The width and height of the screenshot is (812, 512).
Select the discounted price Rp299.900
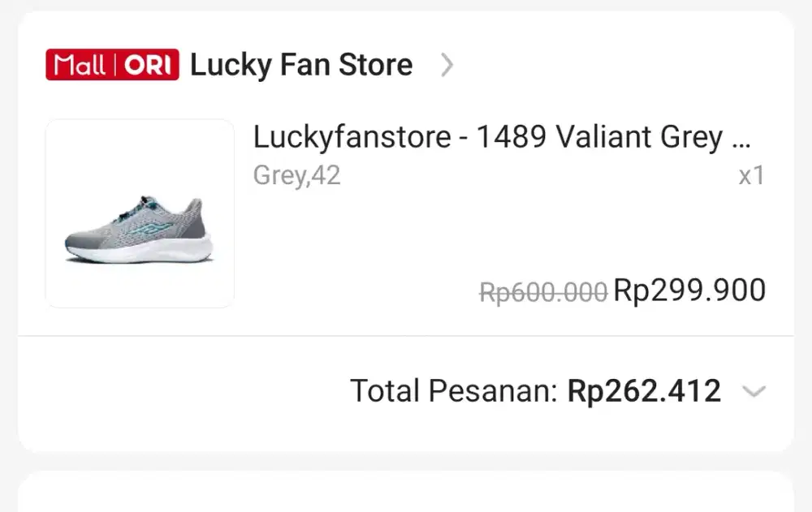(689, 290)
